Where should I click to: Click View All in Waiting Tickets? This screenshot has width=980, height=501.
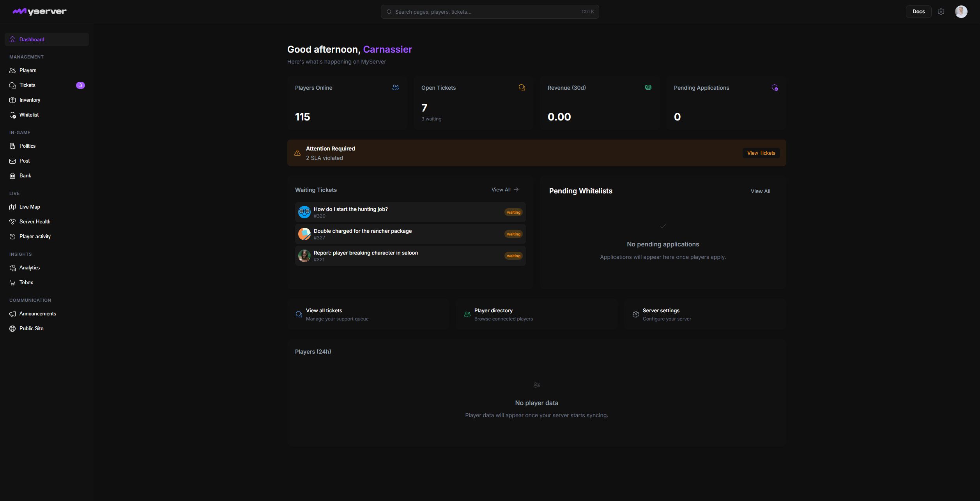point(505,190)
